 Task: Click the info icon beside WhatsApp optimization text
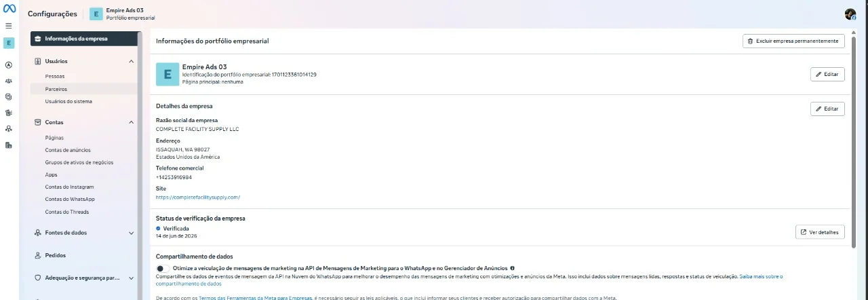pyautogui.click(x=512, y=268)
